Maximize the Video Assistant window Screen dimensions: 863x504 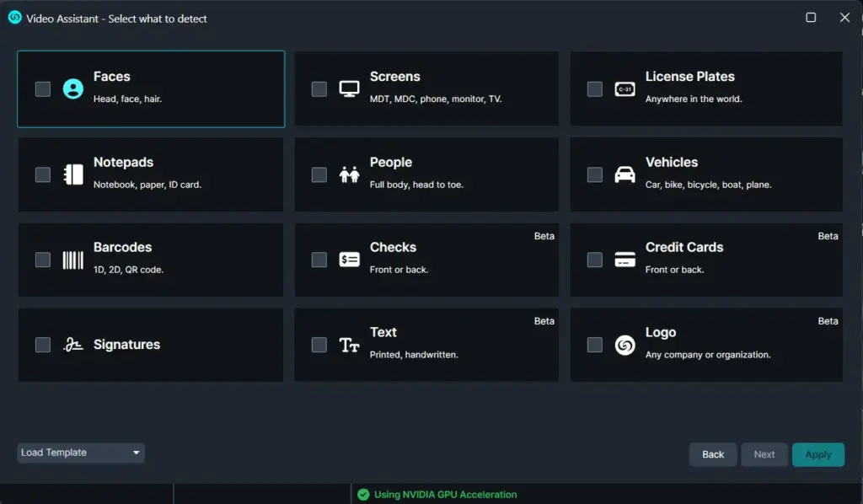(x=811, y=17)
